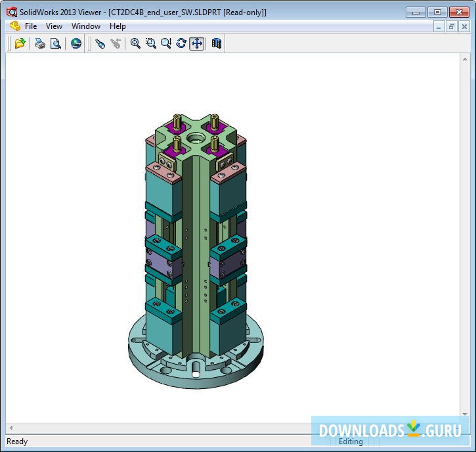Open the Window menu
This screenshot has width=476, height=452.
[x=86, y=26]
